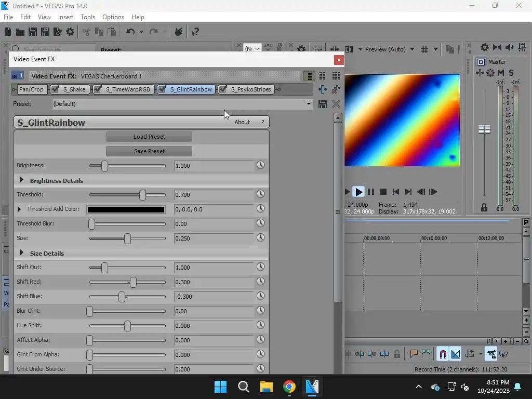
Task: Click the Shift Blue slider handle
Action: [x=122, y=297]
